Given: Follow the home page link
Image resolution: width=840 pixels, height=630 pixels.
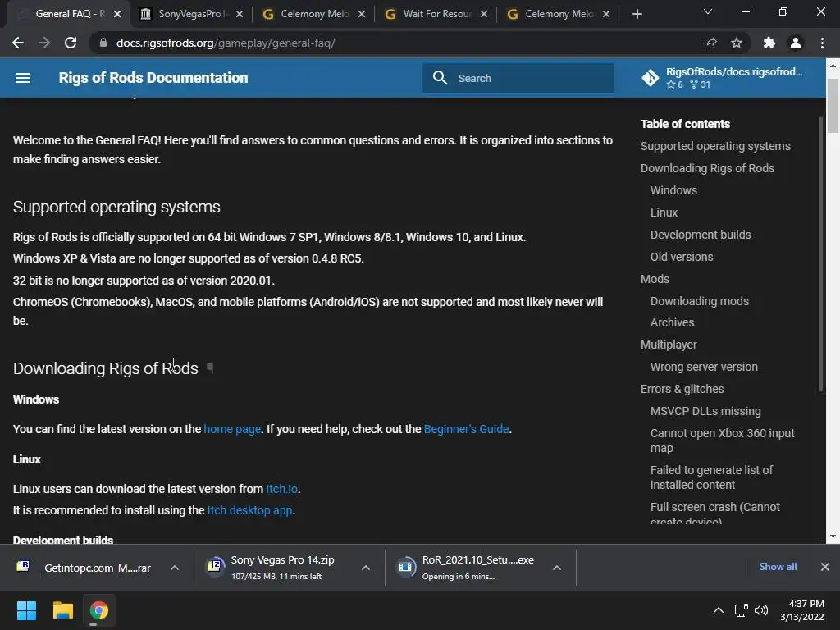Looking at the screenshot, I should coord(232,429).
